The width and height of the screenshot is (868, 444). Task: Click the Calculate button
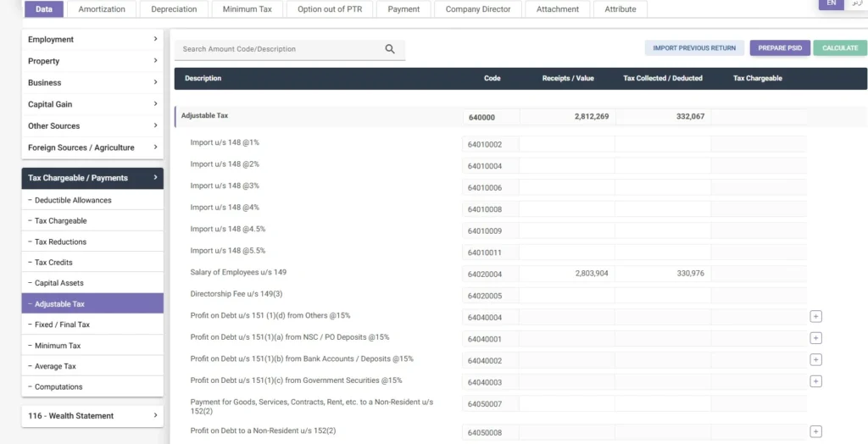(x=840, y=48)
